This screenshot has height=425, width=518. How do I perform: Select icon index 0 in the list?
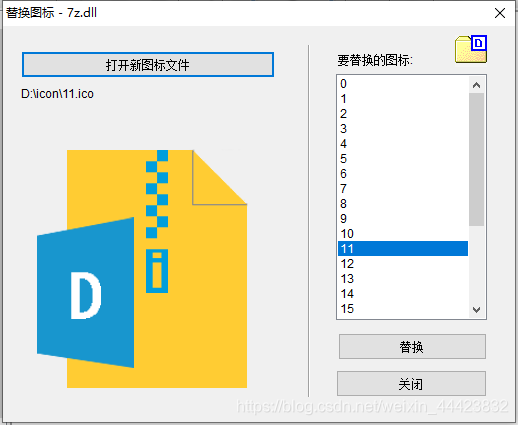coord(403,84)
